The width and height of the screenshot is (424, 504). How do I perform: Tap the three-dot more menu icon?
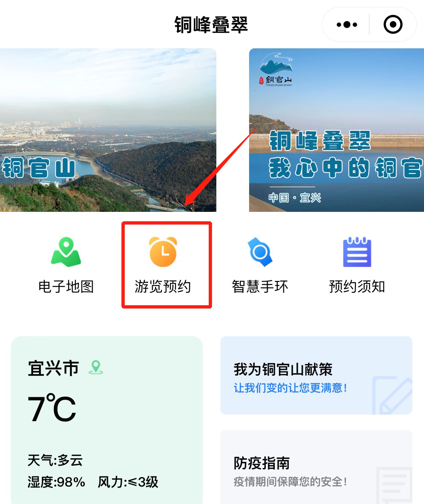click(x=347, y=25)
